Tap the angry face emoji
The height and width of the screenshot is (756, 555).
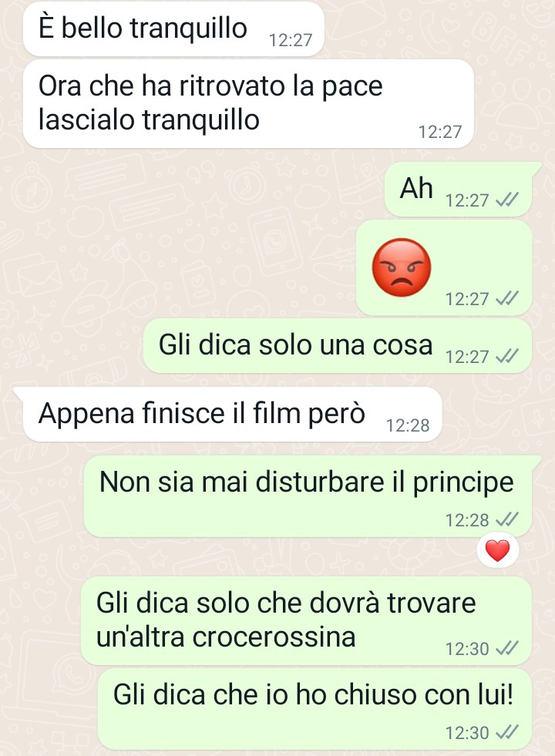[x=401, y=267]
